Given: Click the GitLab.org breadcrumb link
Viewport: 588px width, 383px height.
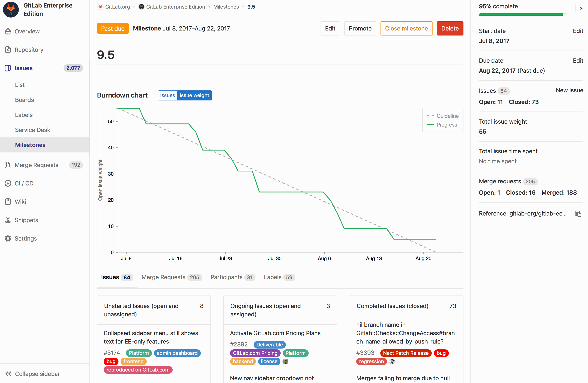Looking at the screenshot, I should coord(117,7).
